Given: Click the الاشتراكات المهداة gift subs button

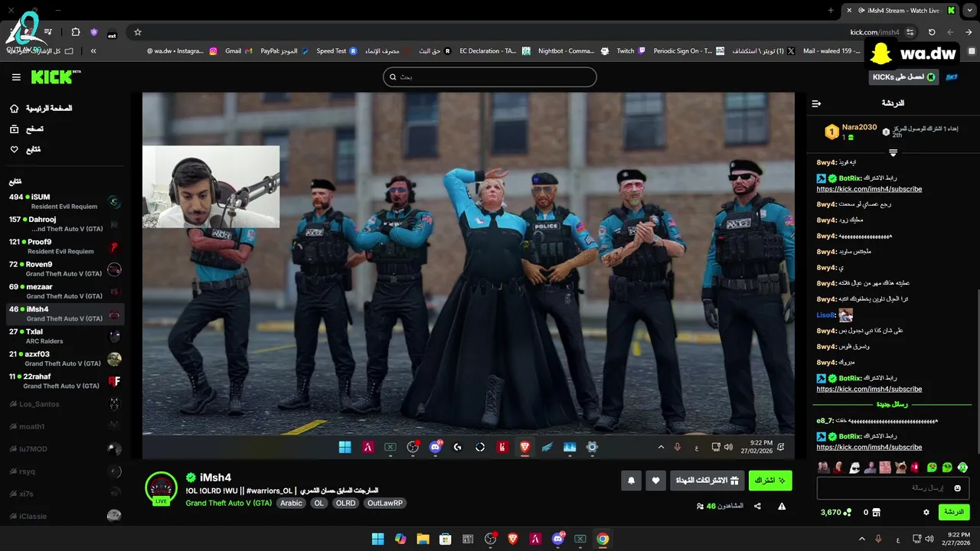Looking at the screenshot, I should 707,481.
